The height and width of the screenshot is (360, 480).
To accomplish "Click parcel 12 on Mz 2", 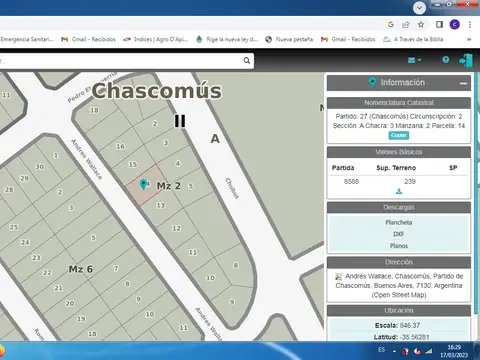I will click(x=176, y=228).
